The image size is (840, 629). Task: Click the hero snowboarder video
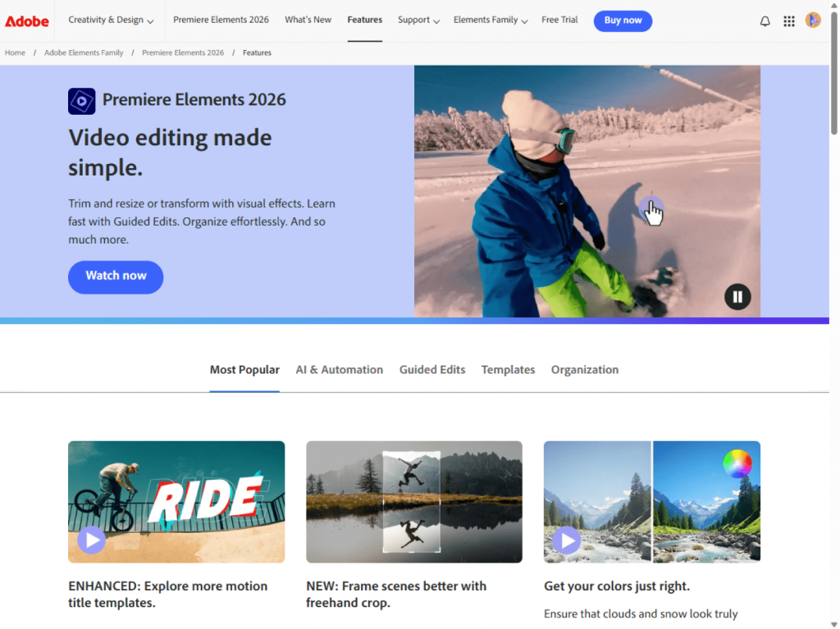coord(587,191)
